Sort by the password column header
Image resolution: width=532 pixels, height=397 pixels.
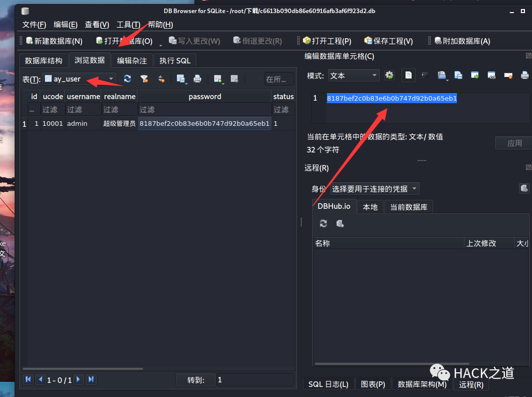[x=205, y=97]
